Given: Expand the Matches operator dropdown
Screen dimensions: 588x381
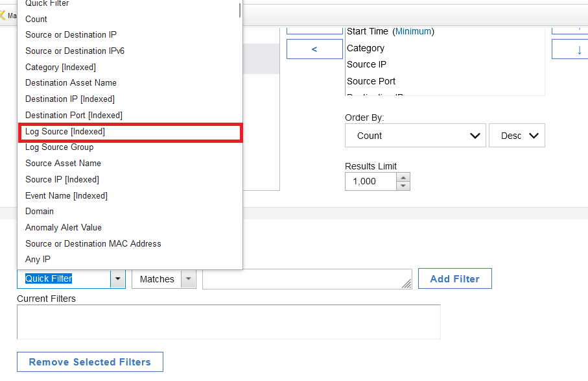Looking at the screenshot, I should coord(189,279).
